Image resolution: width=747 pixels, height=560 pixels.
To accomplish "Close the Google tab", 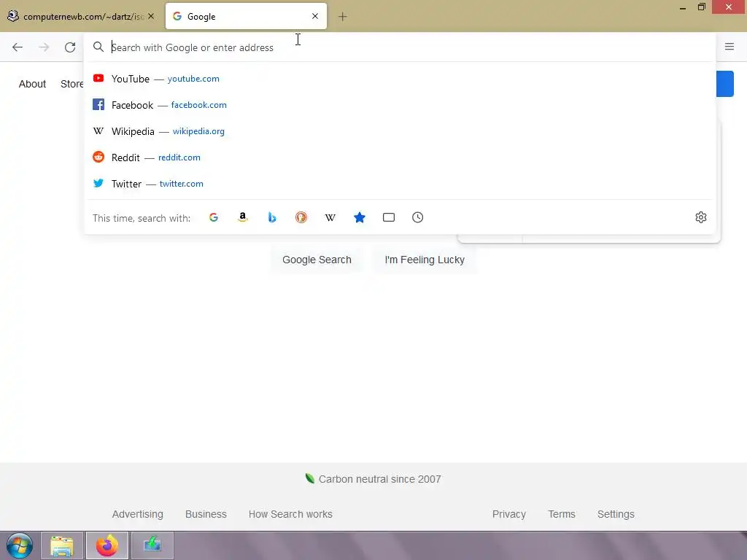I will point(315,16).
